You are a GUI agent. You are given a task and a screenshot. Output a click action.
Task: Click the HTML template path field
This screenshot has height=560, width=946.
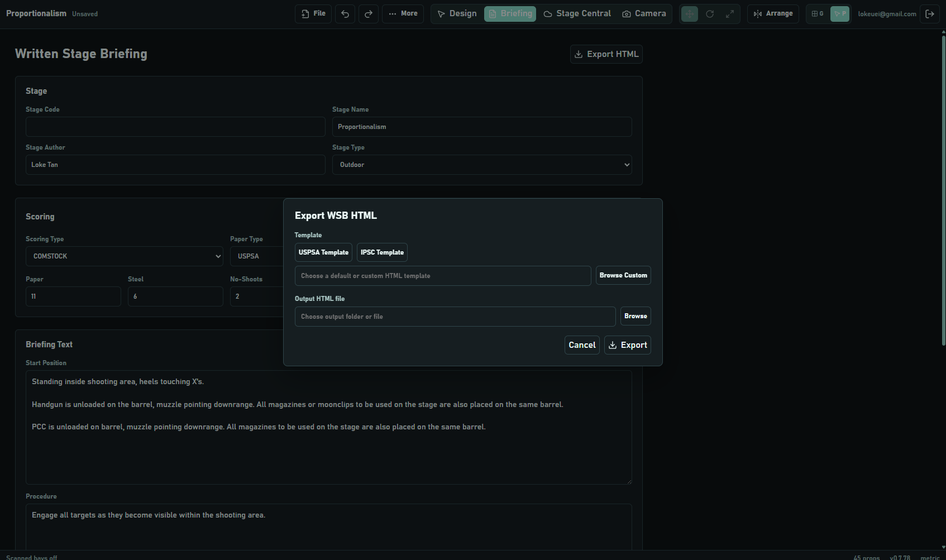coord(443,276)
